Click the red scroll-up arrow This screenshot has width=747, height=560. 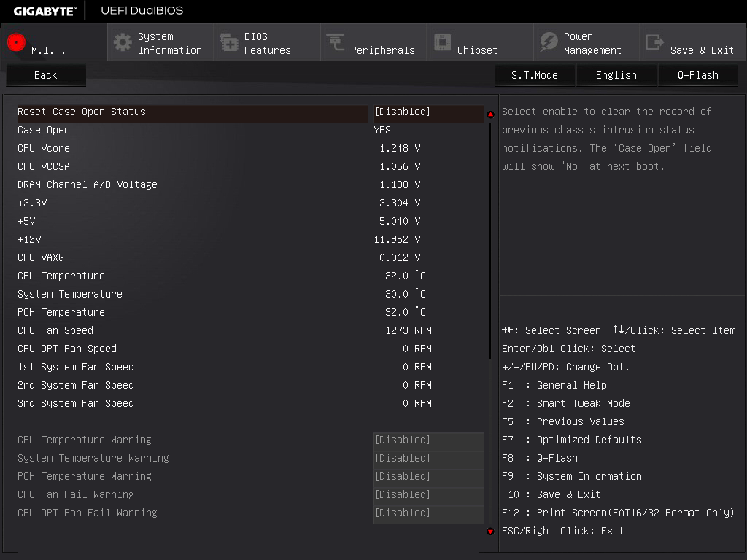point(490,114)
